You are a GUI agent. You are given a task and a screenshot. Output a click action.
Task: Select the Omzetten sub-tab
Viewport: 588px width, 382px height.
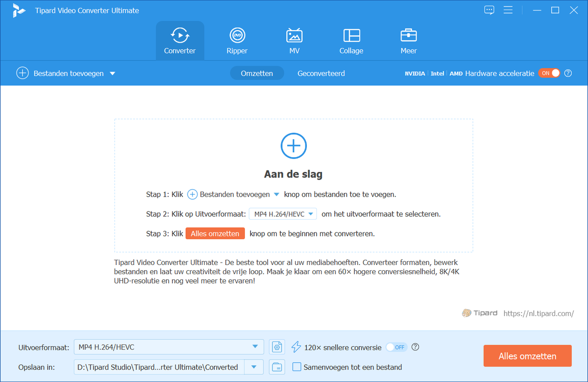(257, 73)
